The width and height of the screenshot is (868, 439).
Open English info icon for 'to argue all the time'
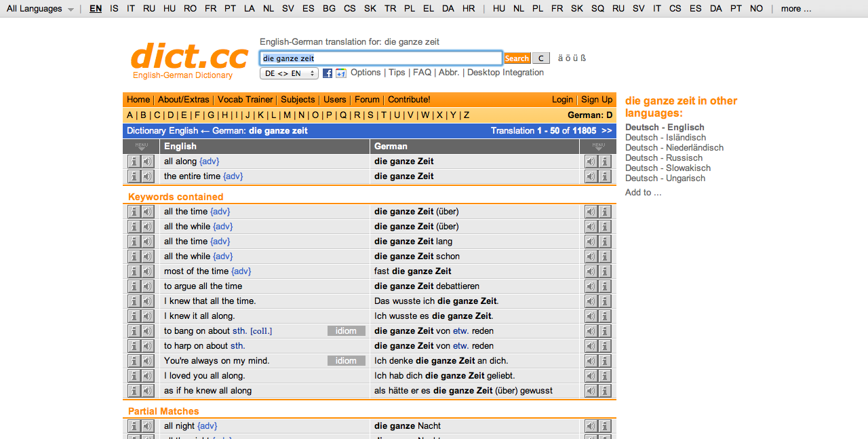click(x=134, y=286)
